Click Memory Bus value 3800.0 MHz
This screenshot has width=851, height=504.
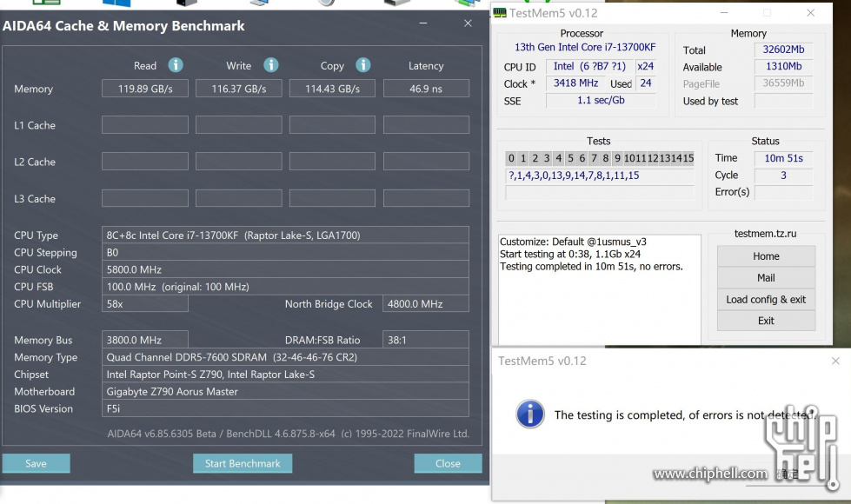tap(145, 340)
